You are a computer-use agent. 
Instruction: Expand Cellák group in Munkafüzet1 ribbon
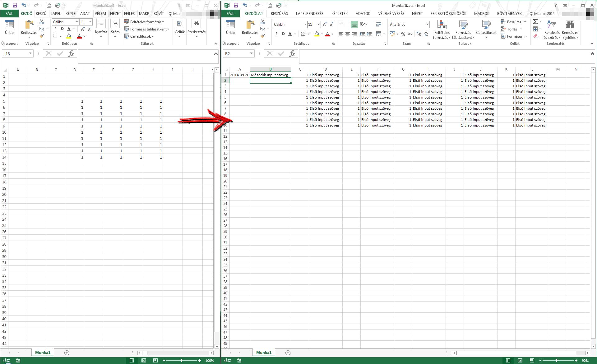coord(180,29)
